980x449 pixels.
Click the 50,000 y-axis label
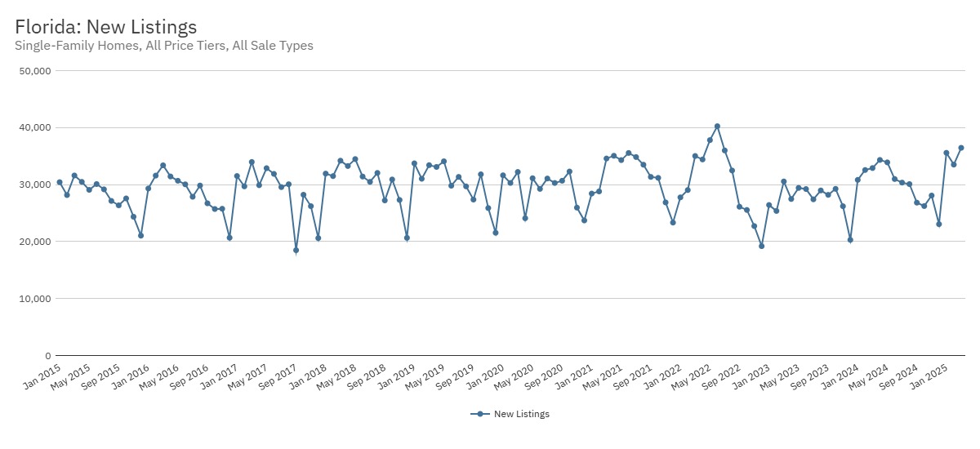[x=36, y=71]
